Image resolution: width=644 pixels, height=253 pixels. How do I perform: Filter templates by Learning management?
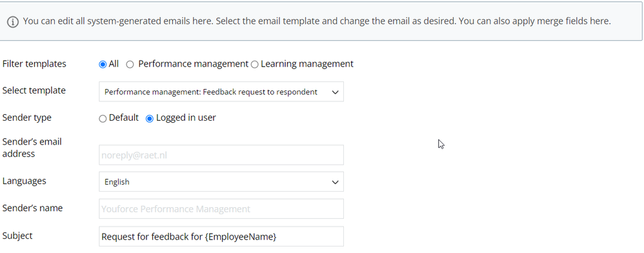point(255,65)
